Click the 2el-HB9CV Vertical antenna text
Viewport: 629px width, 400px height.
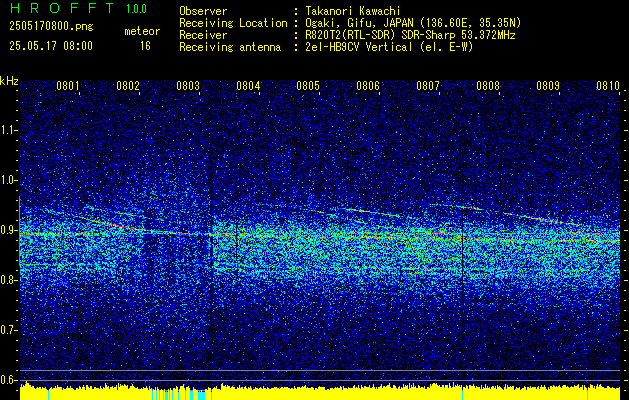click(x=390, y=47)
